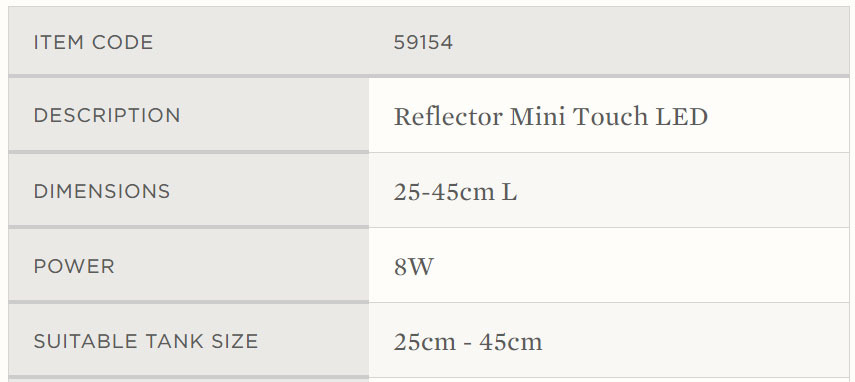
Task: Click the word Mini in description
Action: pyautogui.click(x=538, y=117)
